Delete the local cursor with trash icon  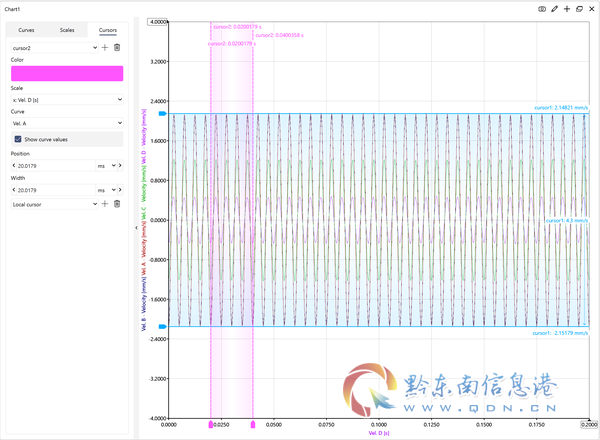click(117, 204)
